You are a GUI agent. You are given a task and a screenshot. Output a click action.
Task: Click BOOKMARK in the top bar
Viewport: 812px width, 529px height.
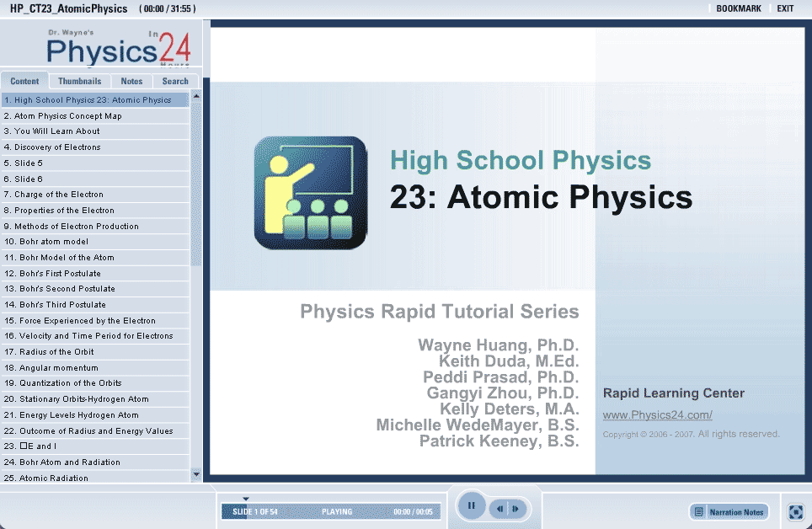click(x=738, y=8)
